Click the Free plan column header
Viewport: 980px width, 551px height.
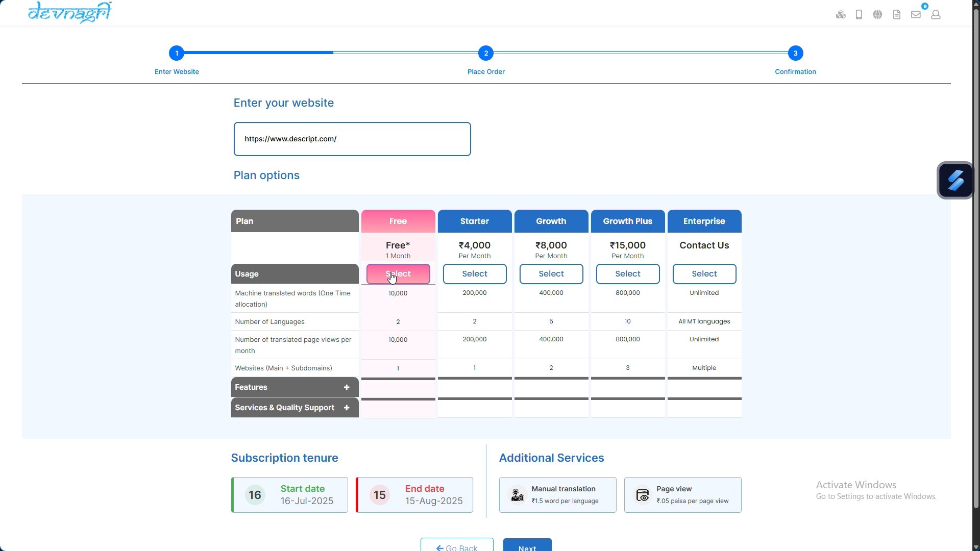pyautogui.click(x=398, y=221)
